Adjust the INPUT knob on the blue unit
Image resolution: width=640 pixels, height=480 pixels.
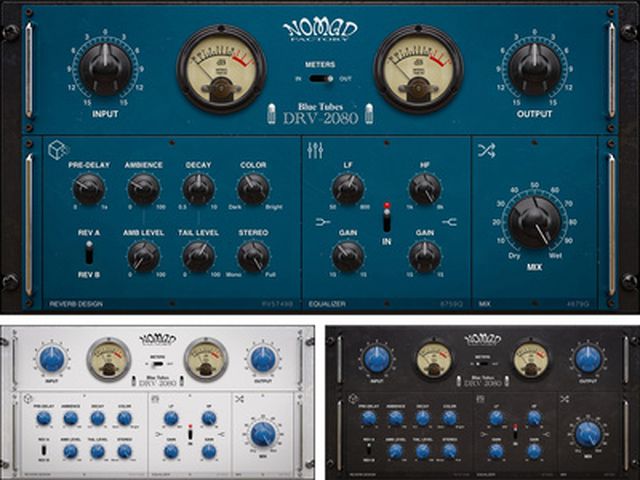point(105,69)
